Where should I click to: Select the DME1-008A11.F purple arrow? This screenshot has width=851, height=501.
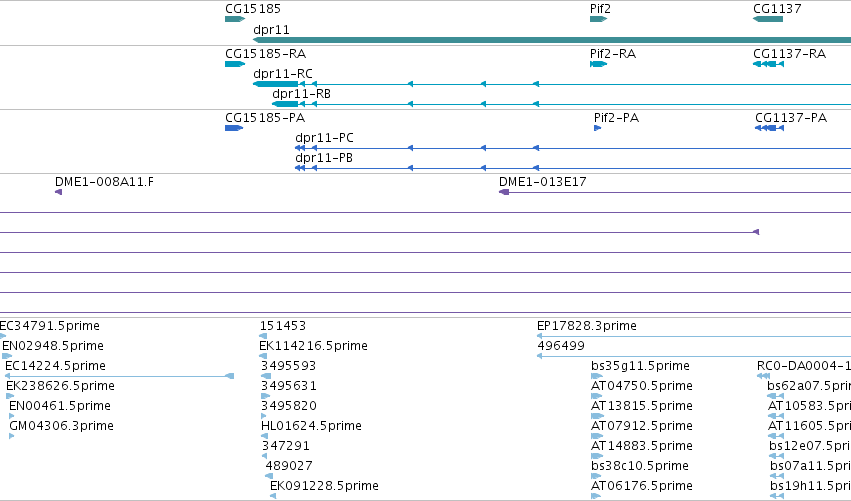coord(59,192)
